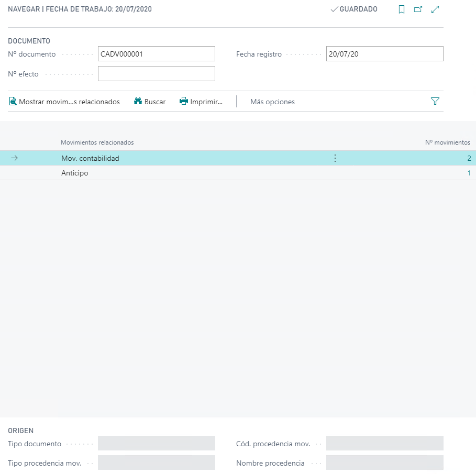Click the Buscar action label
This screenshot has height=474, width=476.
click(x=155, y=102)
